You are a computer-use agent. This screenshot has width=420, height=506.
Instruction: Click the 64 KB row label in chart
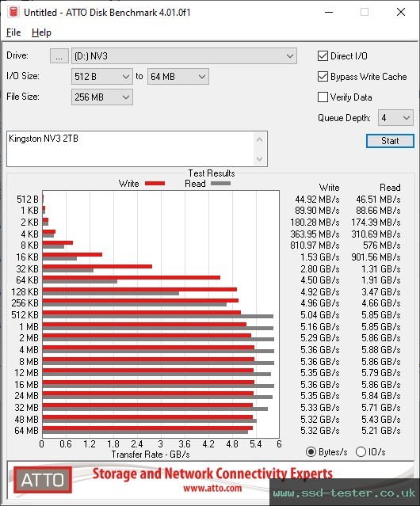click(27, 280)
